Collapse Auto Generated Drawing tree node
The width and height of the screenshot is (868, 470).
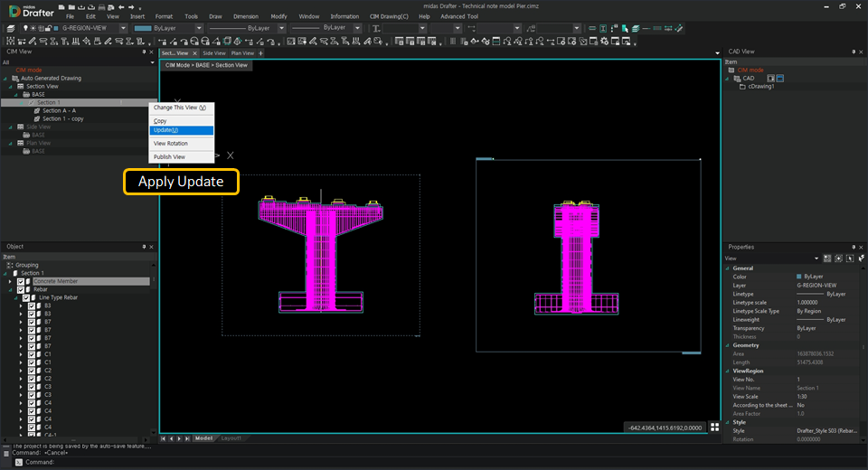pos(5,79)
